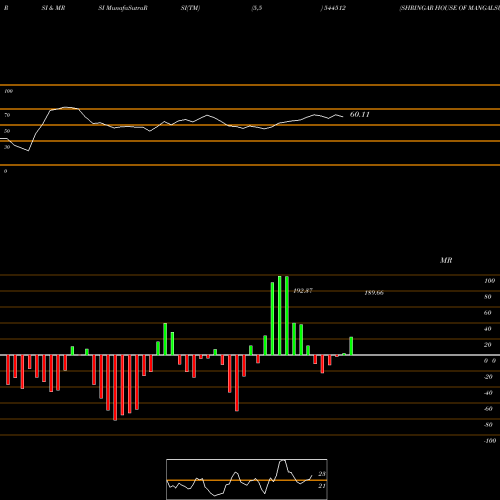
Task: Click the 20 label on the MR right axis
Action: (488, 345)
